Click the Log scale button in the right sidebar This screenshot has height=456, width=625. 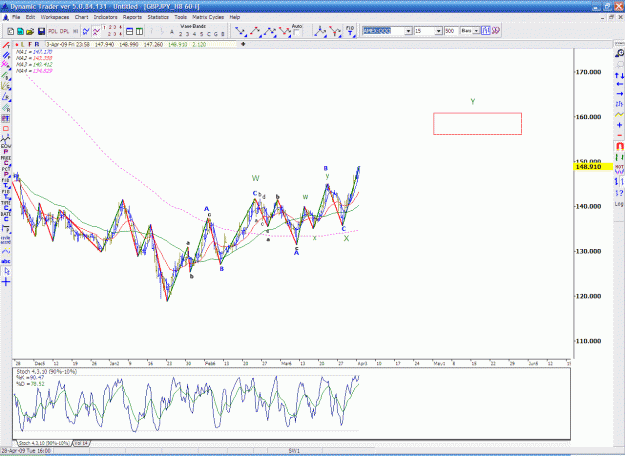coord(619,204)
